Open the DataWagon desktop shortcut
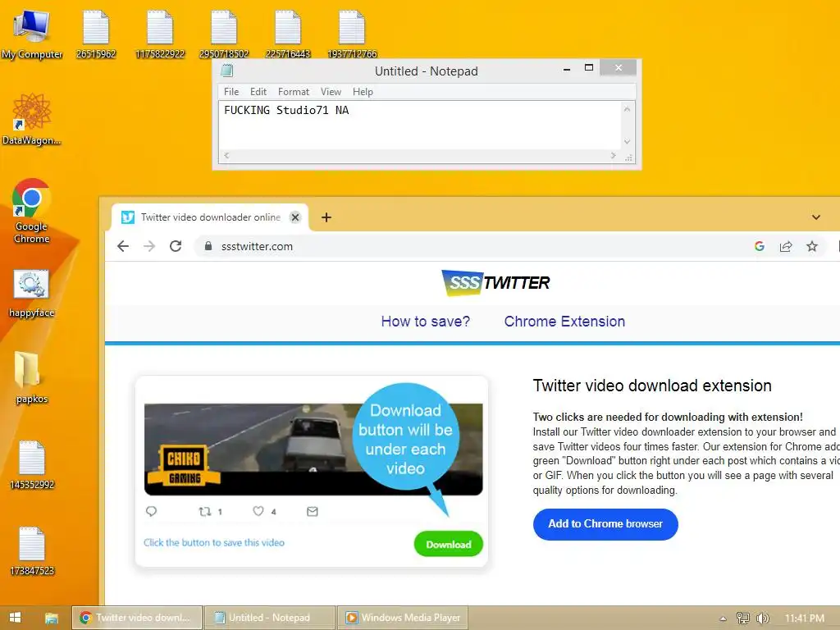The height and width of the screenshot is (630, 840). (32, 119)
